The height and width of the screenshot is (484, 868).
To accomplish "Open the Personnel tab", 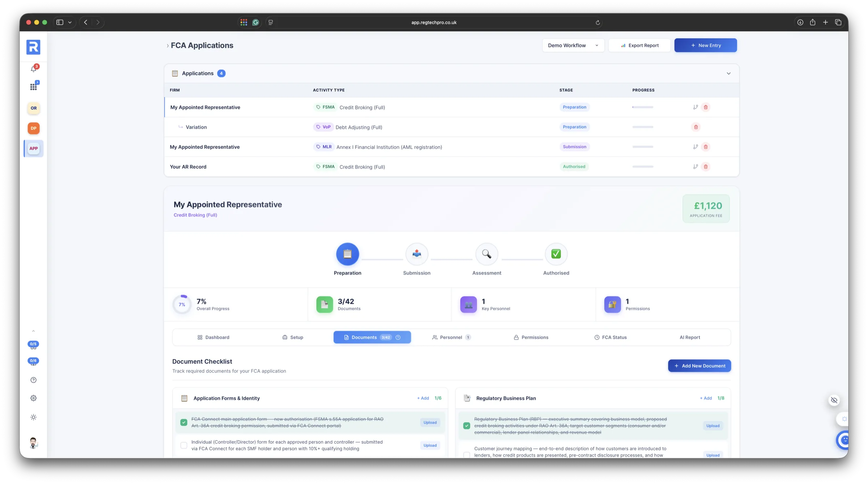I will click(x=451, y=337).
